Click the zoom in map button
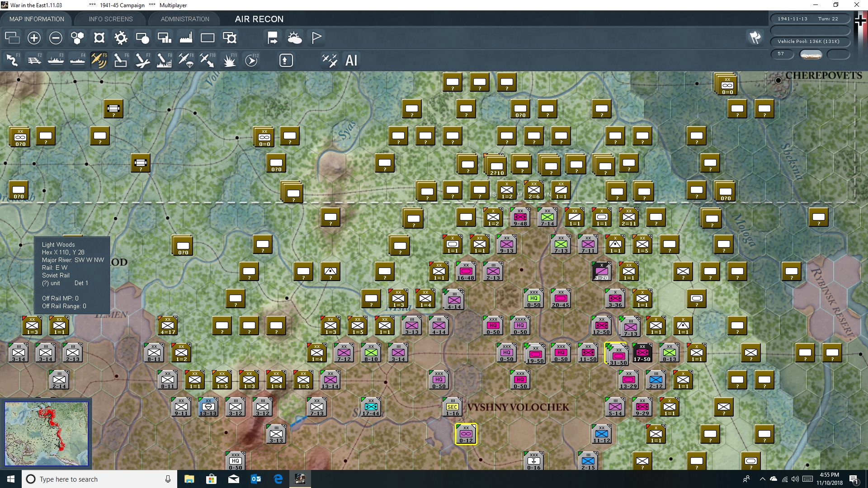Image resolution: width=868 pixels, height=488 pixels. pyautogui.click(x=34, y=38)
